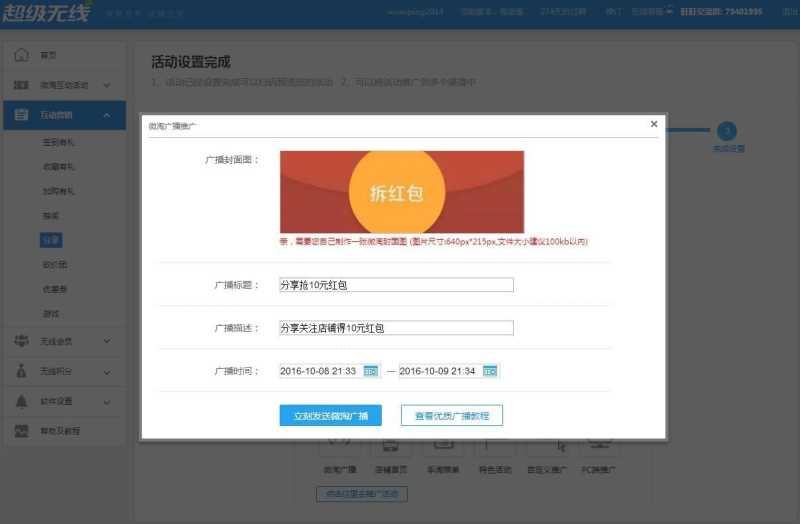This screenshot has height=524, width=800.
Task: Click the 拆红包 broadcast cover image
Action: tap(402, 192)
